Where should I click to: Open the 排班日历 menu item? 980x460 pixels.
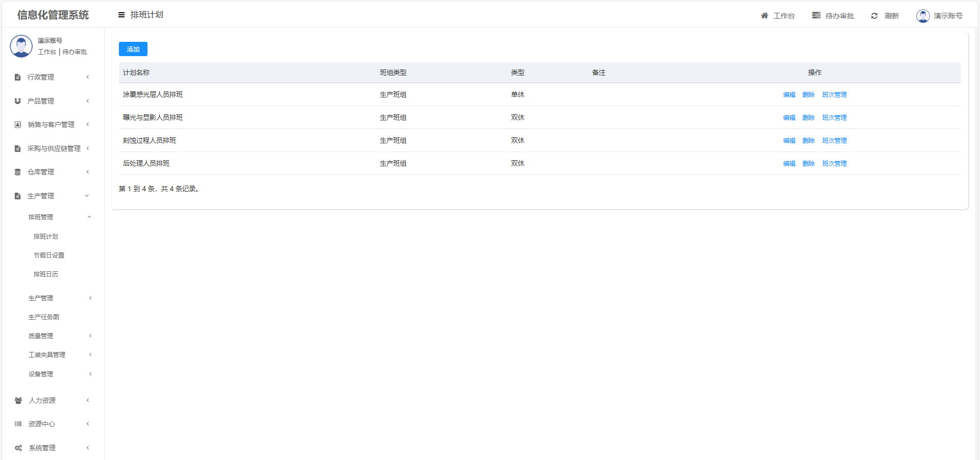46,274
